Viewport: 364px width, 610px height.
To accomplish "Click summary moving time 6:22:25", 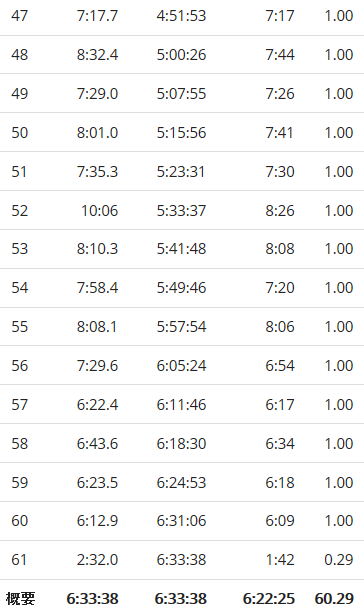I will (x=269, y=598).
